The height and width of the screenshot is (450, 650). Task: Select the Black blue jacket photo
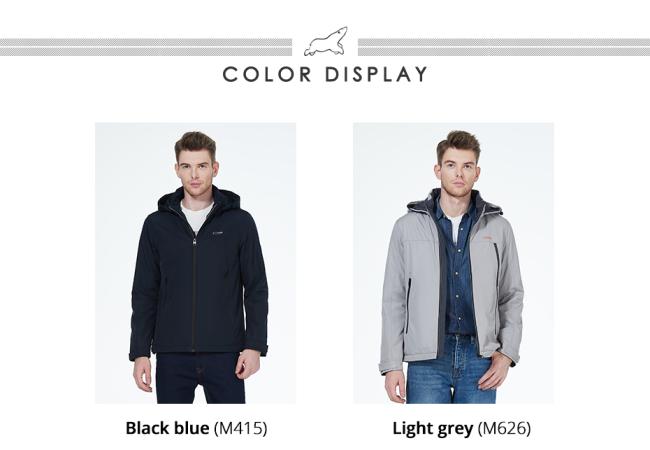[195, 263]
